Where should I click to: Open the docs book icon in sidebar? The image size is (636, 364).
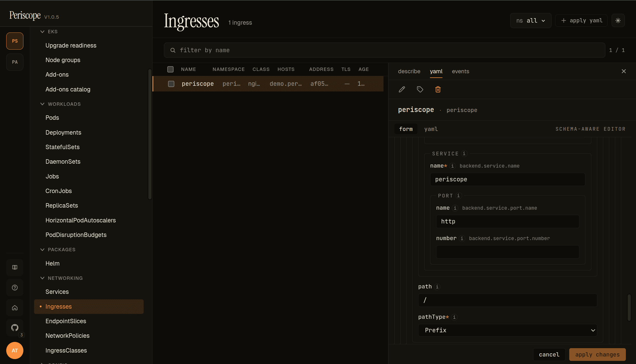pos(15,267)
